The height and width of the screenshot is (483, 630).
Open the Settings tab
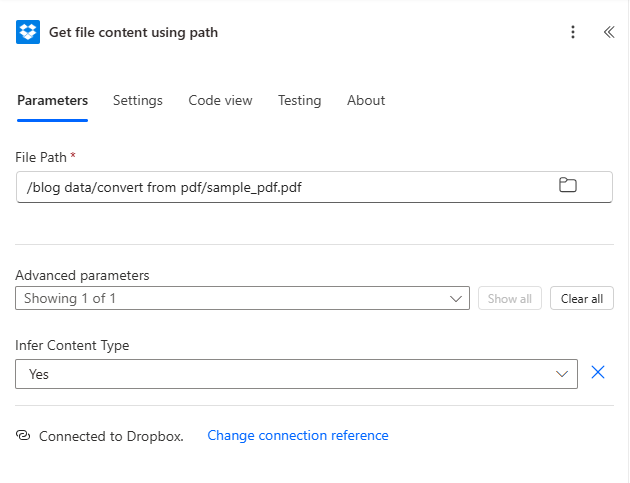coord(137,100)
